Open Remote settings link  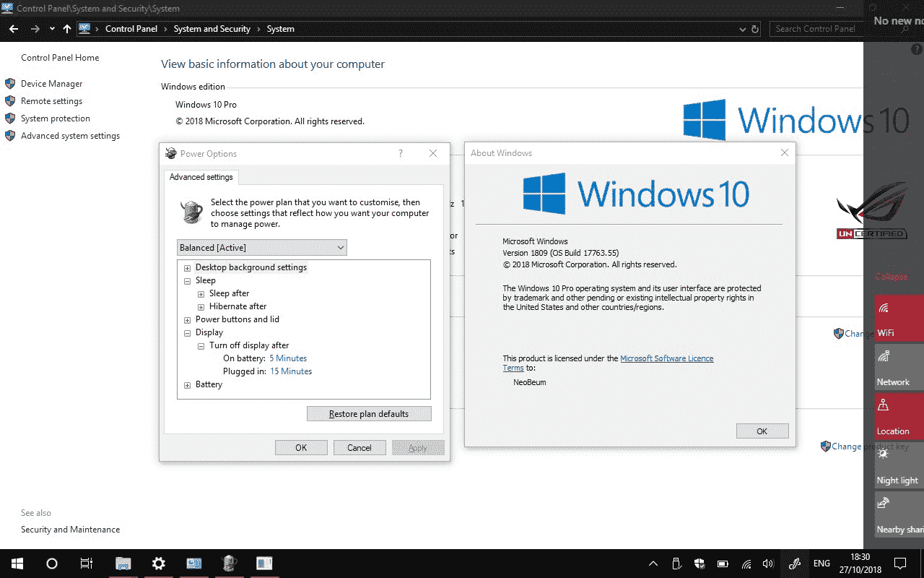point(51,101)
